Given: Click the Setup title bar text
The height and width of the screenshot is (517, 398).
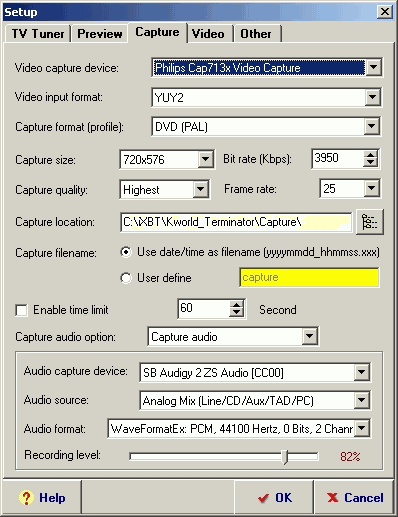Looking at the screenshot, I should click(x=21, y=12).
